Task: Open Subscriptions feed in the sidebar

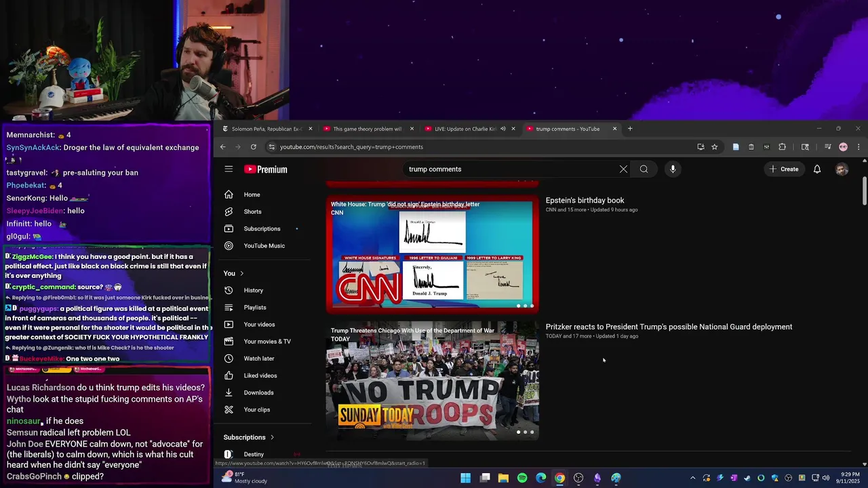Action: pos(263,228)
